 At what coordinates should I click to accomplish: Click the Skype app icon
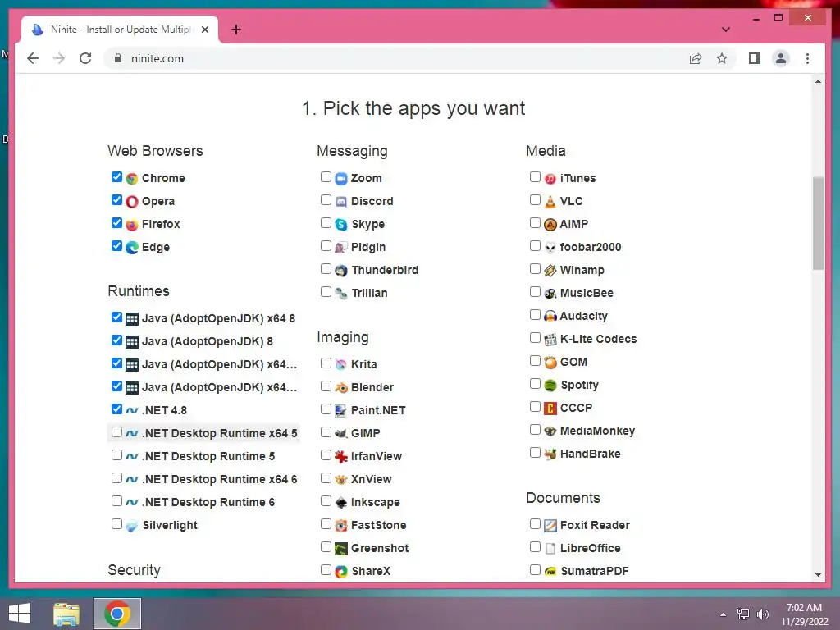click(x=341, y=225)
